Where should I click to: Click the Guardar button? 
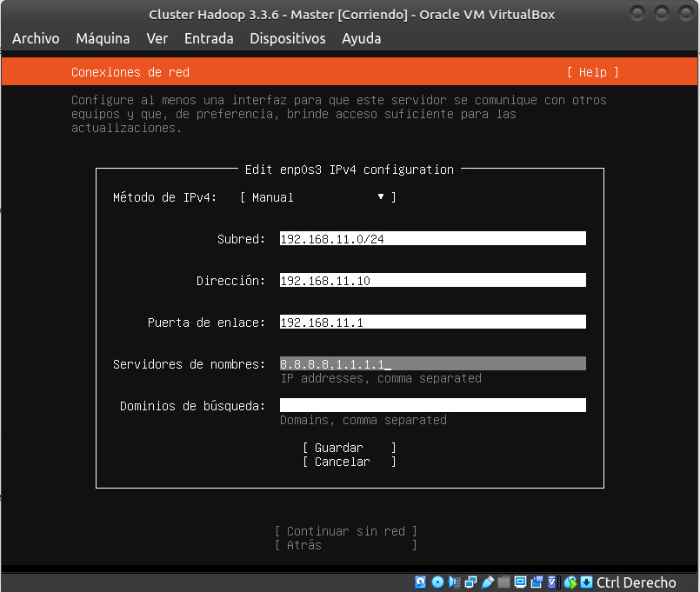(349, 448)
